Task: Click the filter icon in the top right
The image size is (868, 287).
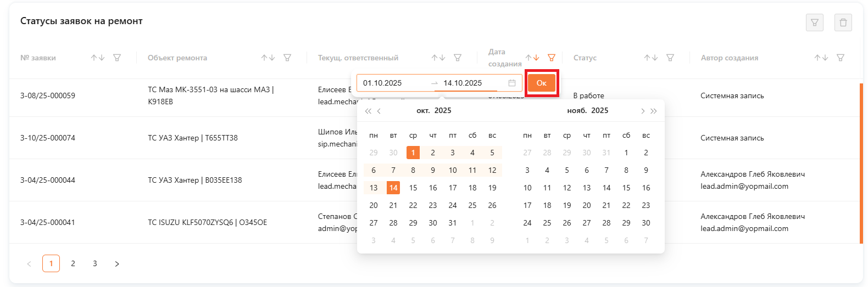Action: [x=814, y=22]
